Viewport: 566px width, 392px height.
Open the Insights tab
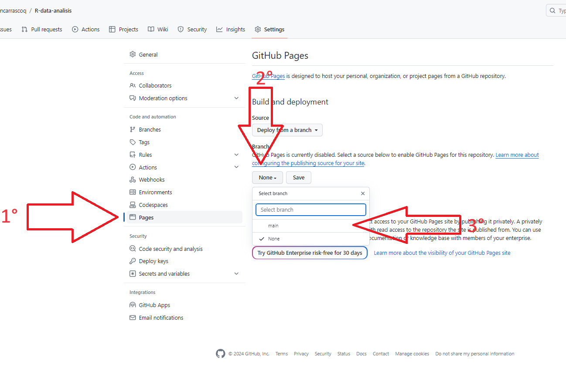[x=231, y=30]
